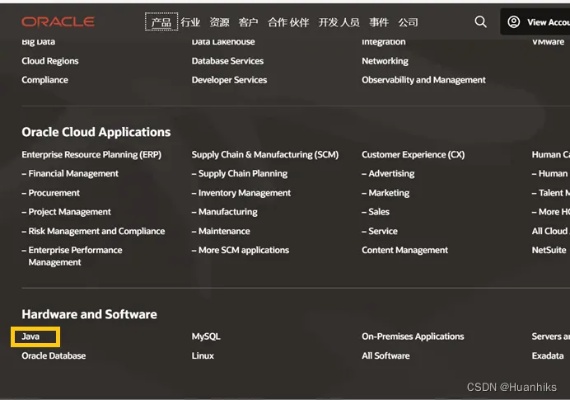This screenshot has width=570, height=400.
Task: Click the Oracle logo
Action: [58, 22]
